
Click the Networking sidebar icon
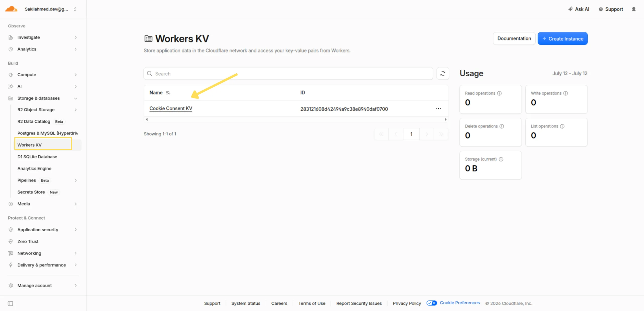[11, 253]
